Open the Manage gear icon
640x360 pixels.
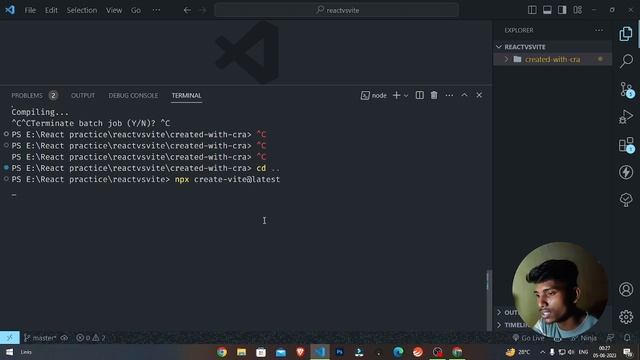tap(626, 317)
